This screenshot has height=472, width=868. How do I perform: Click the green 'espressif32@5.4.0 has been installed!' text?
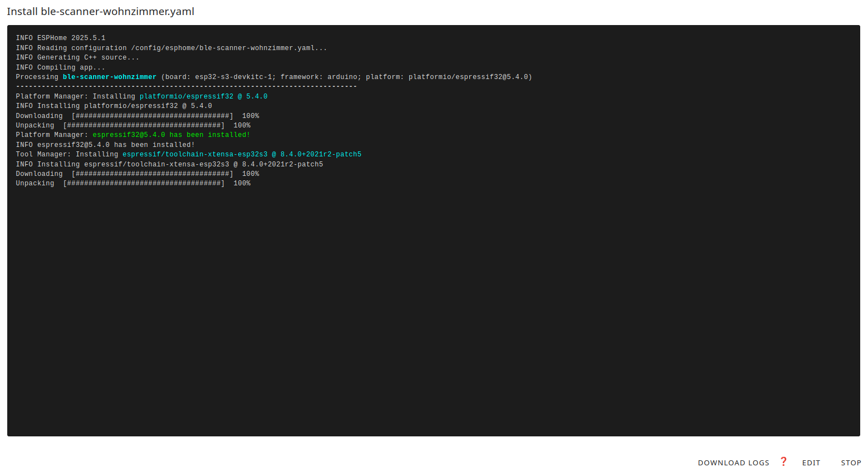click(171, 135)
